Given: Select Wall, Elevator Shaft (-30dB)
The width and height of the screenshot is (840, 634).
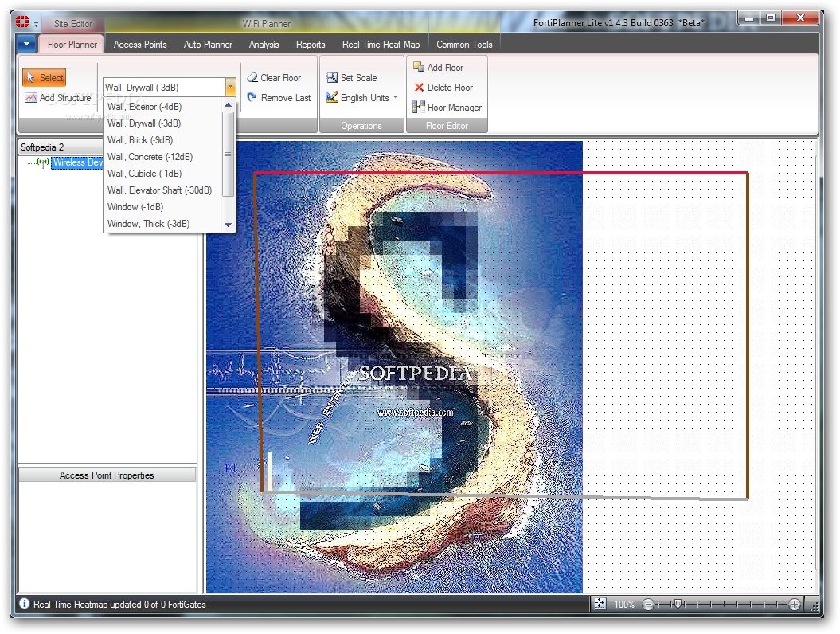Looking at the screenshot, I should coord(162,190).
